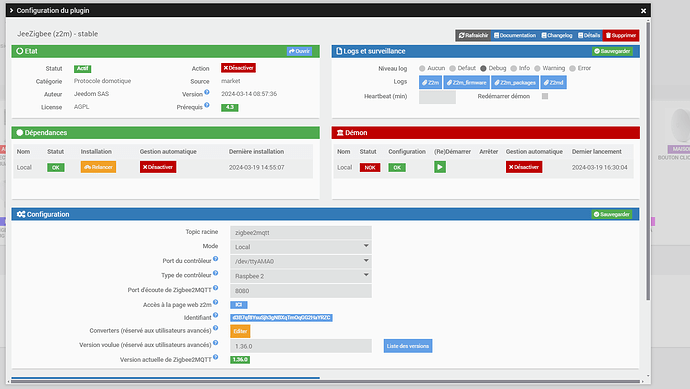Click the green daemon start play button
The width and height of the screenshot is (690, 389).
440,167
